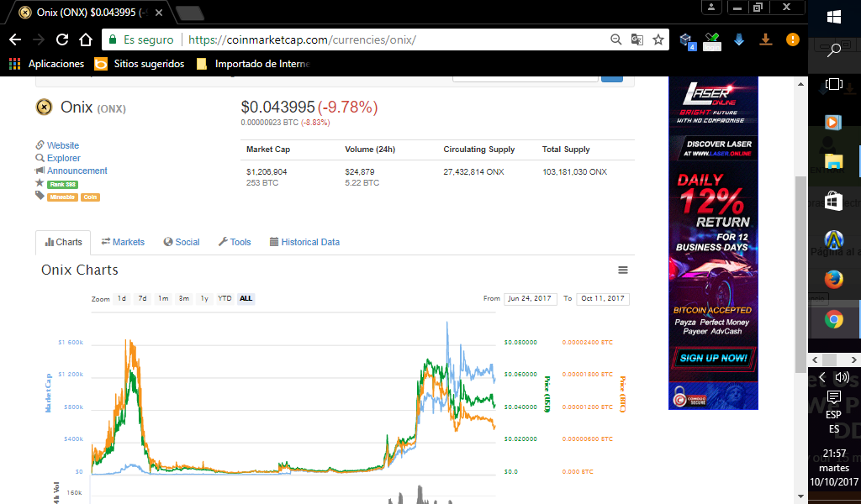Set chart zoom to 3m
Screen dimensions: 861x504
coord(184,299)
